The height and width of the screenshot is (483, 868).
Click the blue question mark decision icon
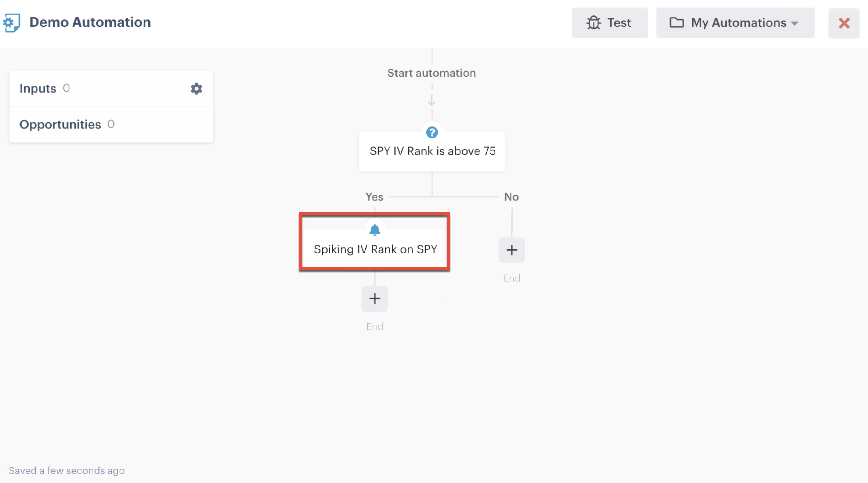(432, 133)
